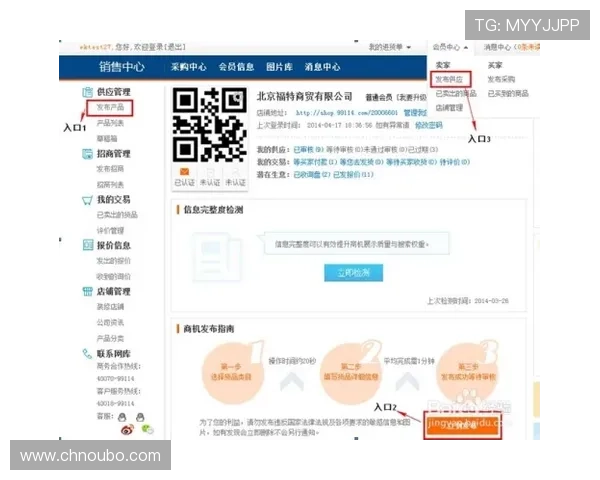Click the 等买家付款 transaction link
Screen dimensions: 600x480
tap(315, 162)
